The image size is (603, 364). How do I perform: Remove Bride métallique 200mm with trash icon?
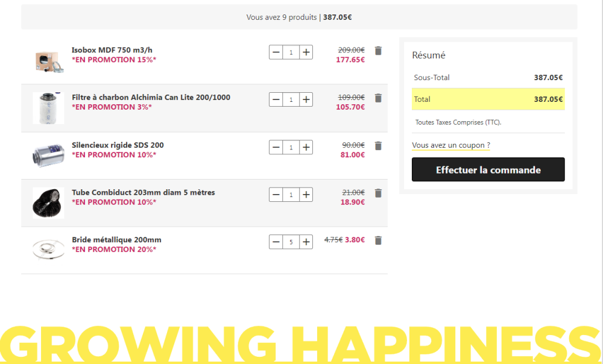click(378, 240)
